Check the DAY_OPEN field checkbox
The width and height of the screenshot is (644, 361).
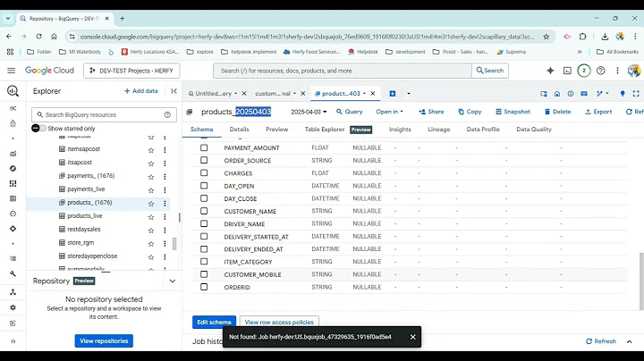click(x=204, y=186)
